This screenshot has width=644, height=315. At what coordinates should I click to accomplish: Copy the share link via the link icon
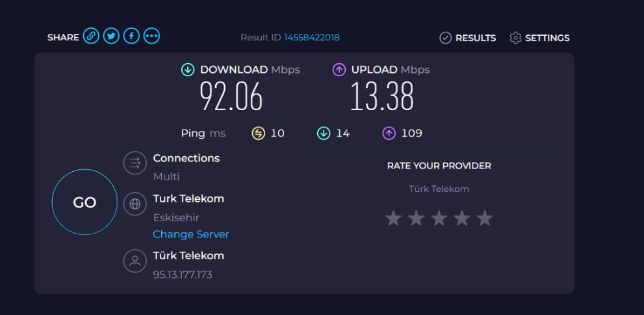91,36
